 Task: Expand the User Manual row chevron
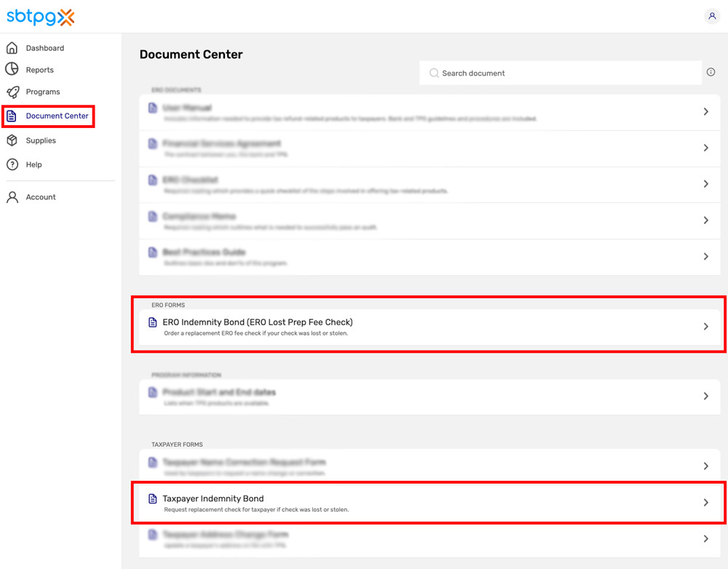coord(705,112)
